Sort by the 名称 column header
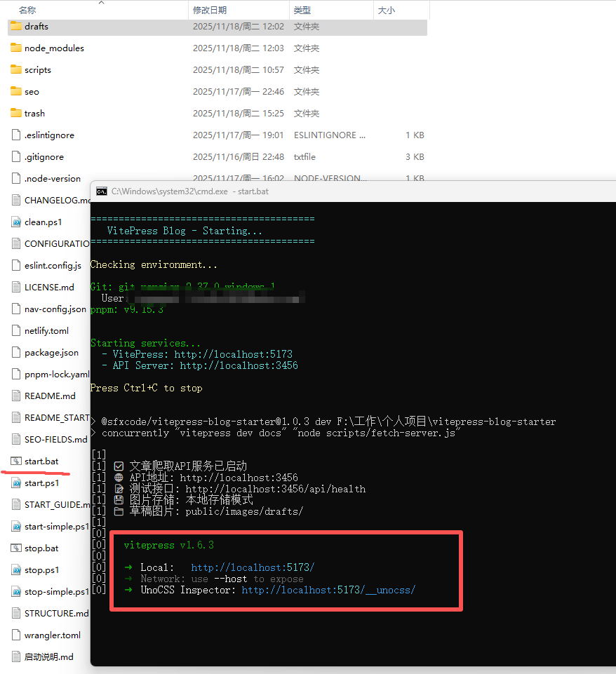The width and height of the screenshot is (616, 674). [x=28, y=11]
